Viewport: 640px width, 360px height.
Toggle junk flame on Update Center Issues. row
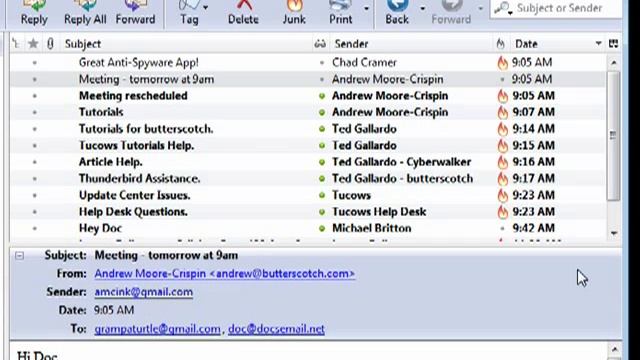(x=502, y=196)
